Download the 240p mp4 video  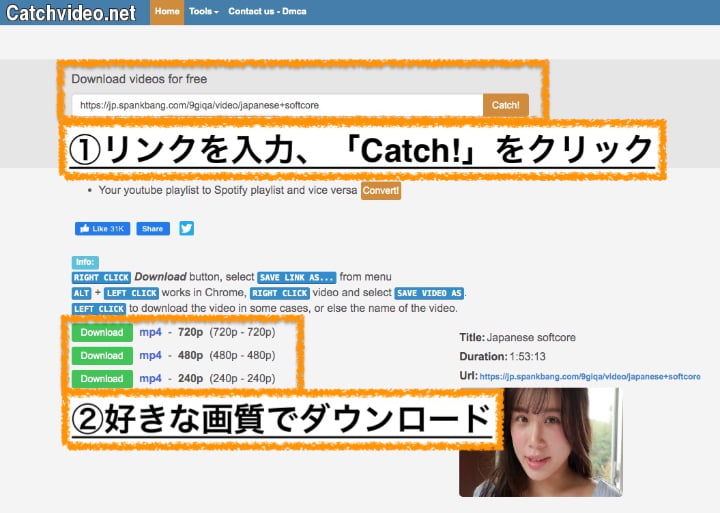click(x=102, y=378)
